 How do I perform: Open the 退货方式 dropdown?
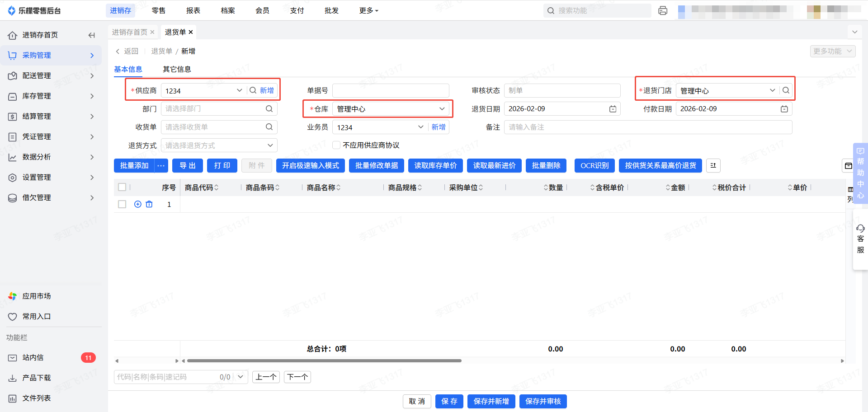[270, 145]
